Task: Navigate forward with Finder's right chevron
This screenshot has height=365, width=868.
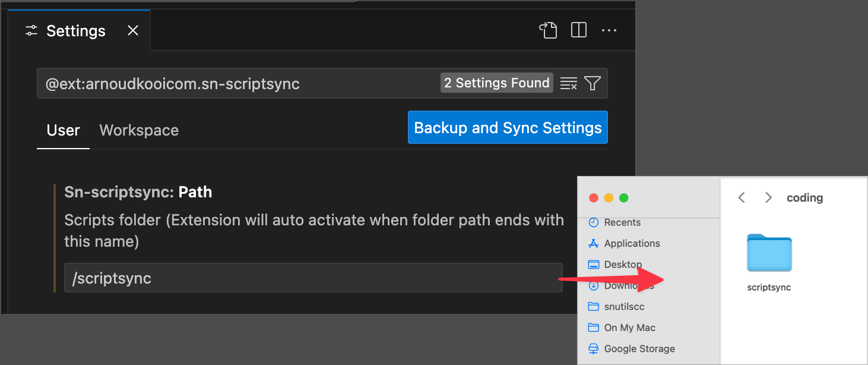Action: click(768, 197)
